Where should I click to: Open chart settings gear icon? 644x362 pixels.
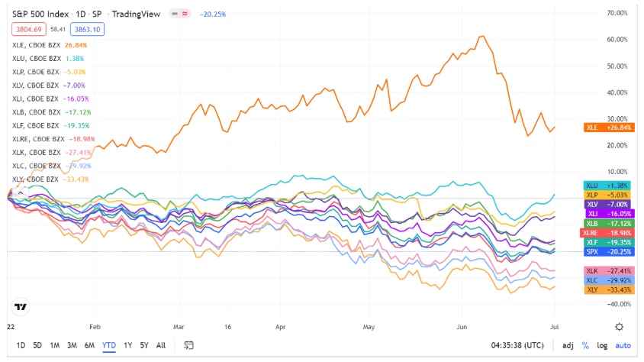(620, 326)
